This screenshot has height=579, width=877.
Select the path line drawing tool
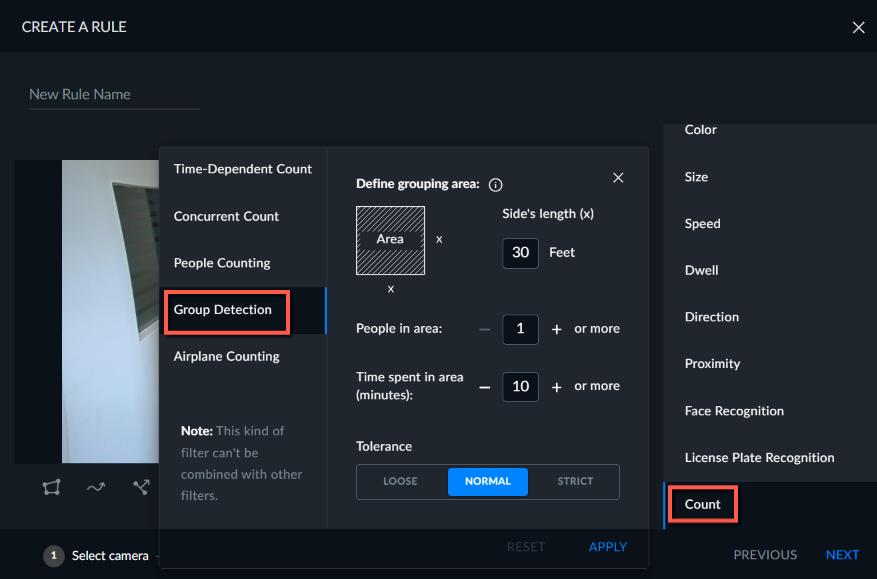pyautogui.click(x=96, y=487)
